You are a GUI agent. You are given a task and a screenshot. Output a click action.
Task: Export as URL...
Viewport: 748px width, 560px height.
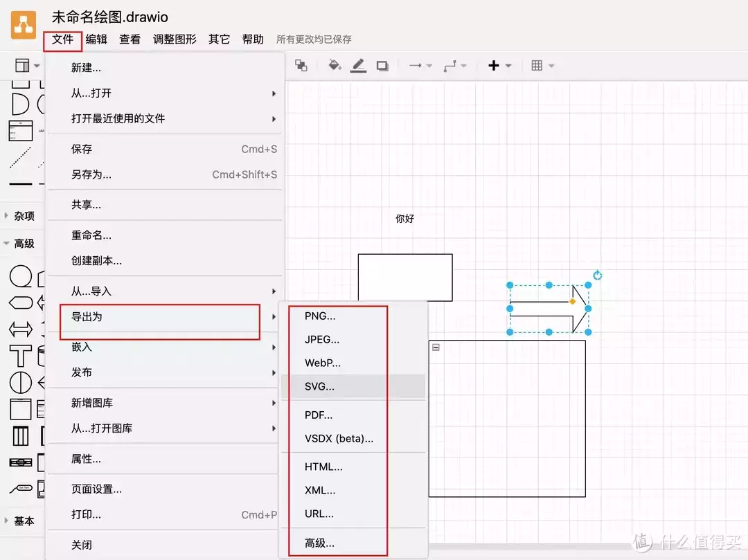click(353, 514)
